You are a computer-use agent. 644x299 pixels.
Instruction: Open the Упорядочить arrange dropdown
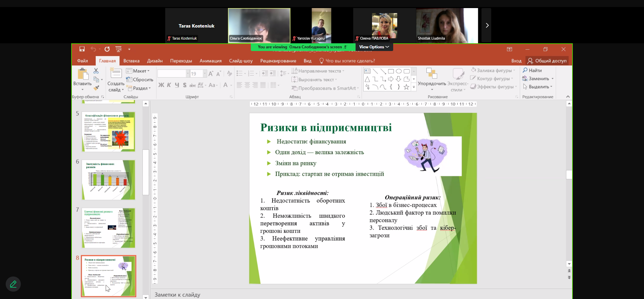click(x=432, y=84)
